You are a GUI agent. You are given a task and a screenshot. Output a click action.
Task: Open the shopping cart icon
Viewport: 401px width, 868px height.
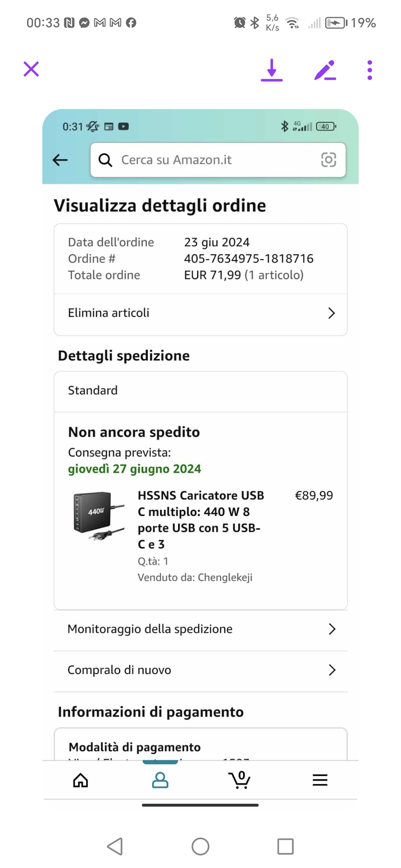(240, 780)
